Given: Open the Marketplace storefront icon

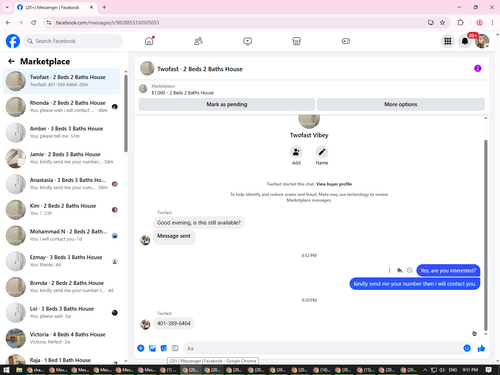Looking at the screenshot, I should click(296, 41).
